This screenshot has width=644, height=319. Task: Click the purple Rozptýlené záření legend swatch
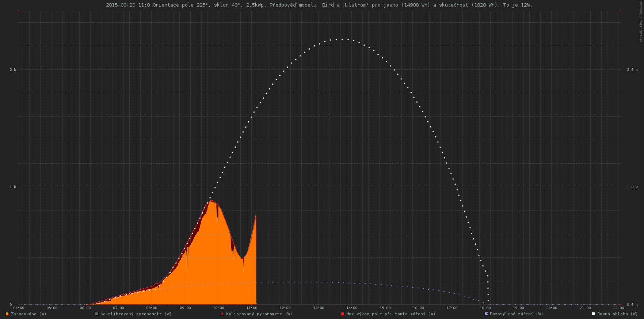click(486, 314)
